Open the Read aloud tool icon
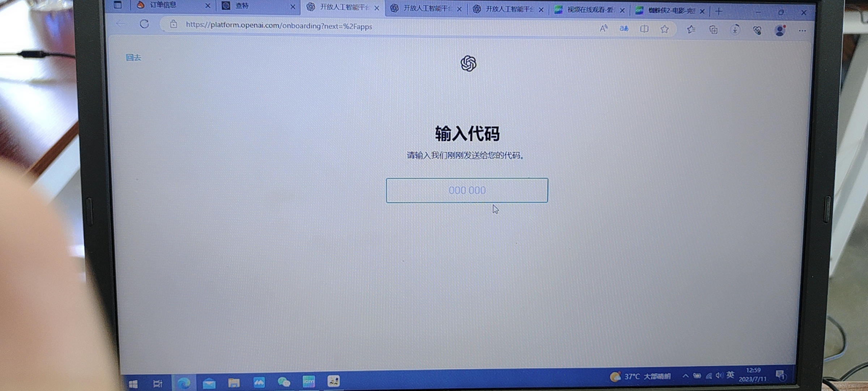868x391 pixels. (x=603, y=28)
